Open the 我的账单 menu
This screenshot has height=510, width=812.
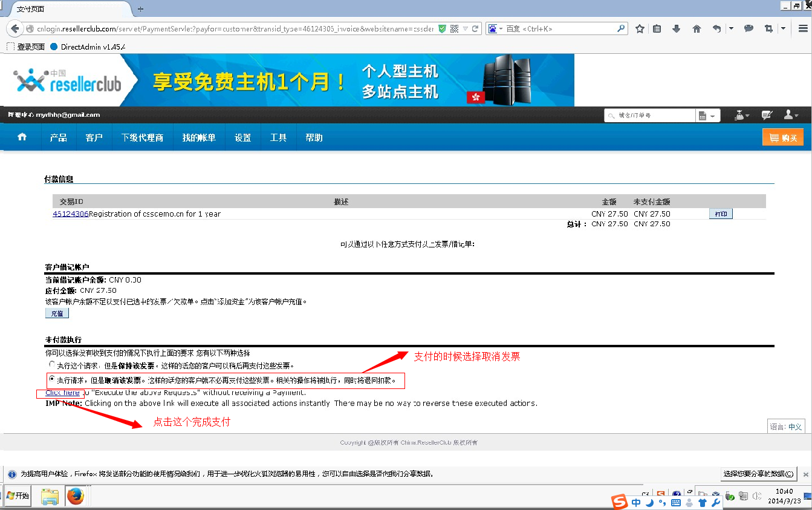[x=199, y=137]
